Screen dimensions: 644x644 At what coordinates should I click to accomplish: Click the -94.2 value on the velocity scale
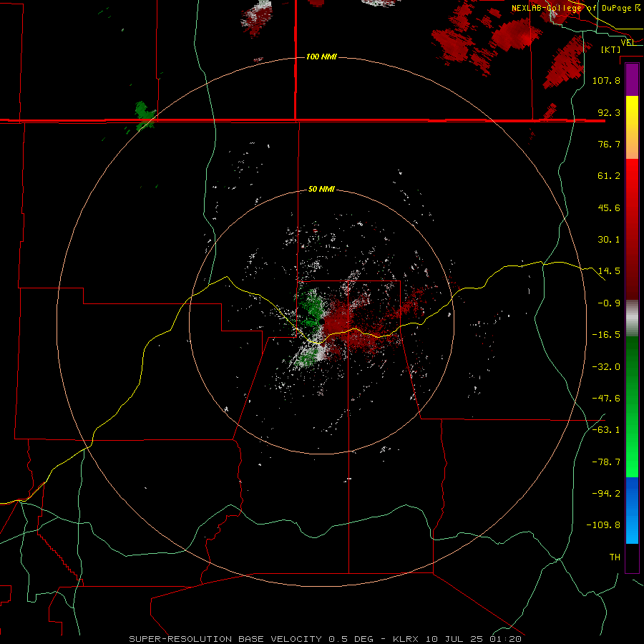point(606,494)
